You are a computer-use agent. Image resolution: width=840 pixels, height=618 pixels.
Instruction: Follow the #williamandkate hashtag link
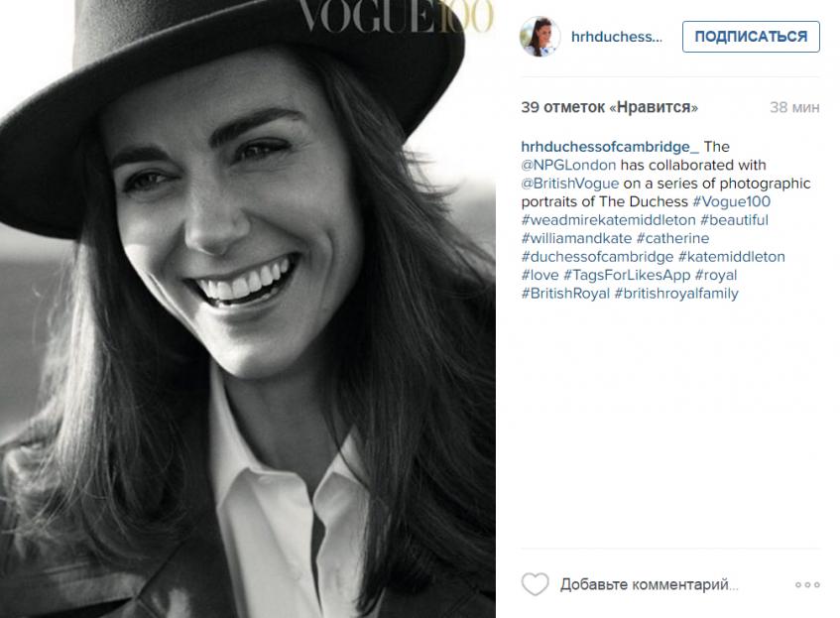click(x=576, y=238)
